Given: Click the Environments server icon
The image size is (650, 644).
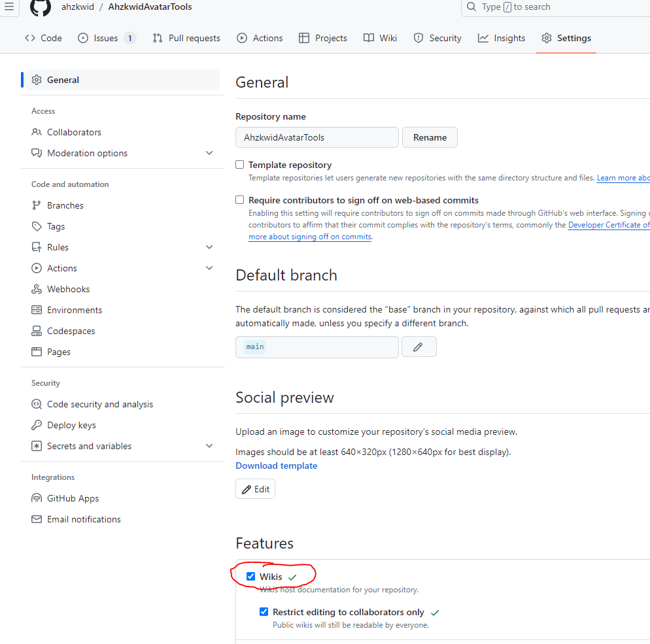Looking at the screenshot, I should pos(37,310).
